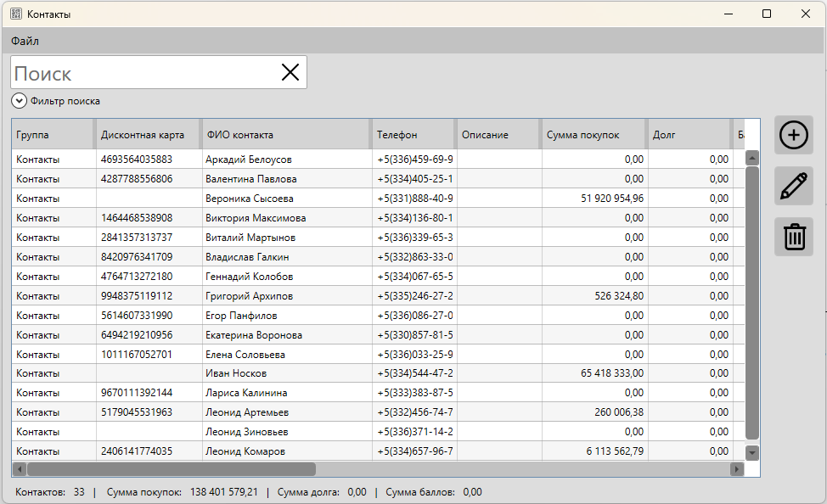Click the Дисконтная карта column header
Screen dimensions: 827x504
147,135
